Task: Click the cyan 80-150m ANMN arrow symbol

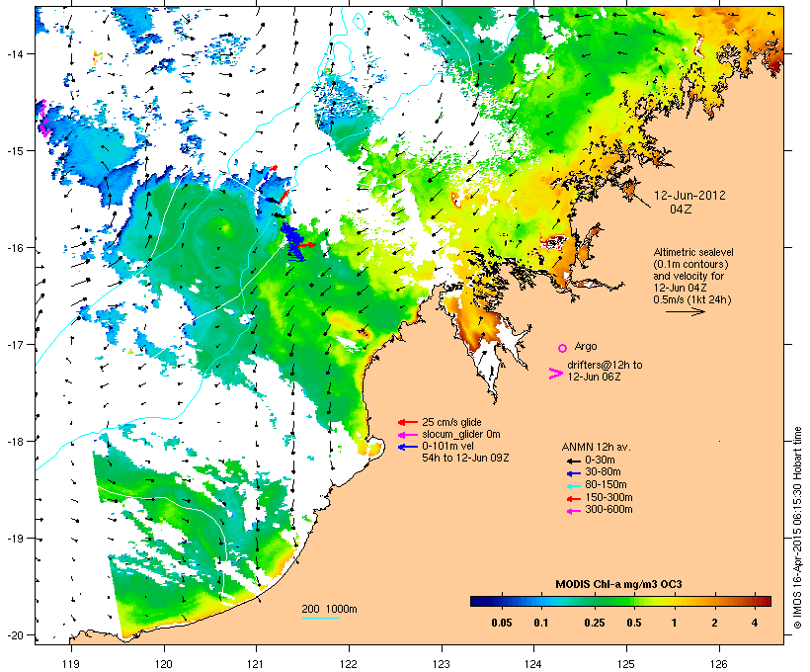Action: coord(573,486)
